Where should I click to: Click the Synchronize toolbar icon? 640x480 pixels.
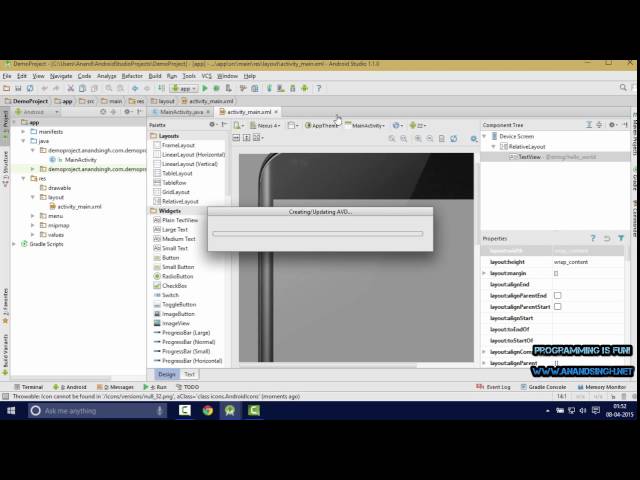30,88
